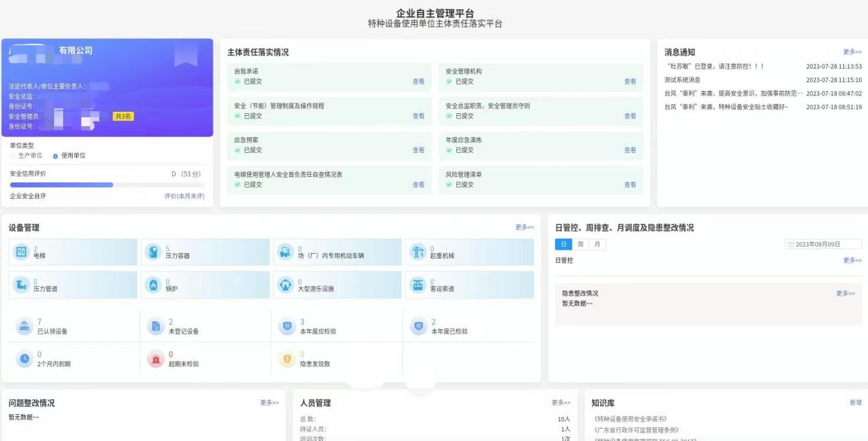Click the pressure vessel (压力容器) icon
Screen dimensions: 868x441
point(153,252)
